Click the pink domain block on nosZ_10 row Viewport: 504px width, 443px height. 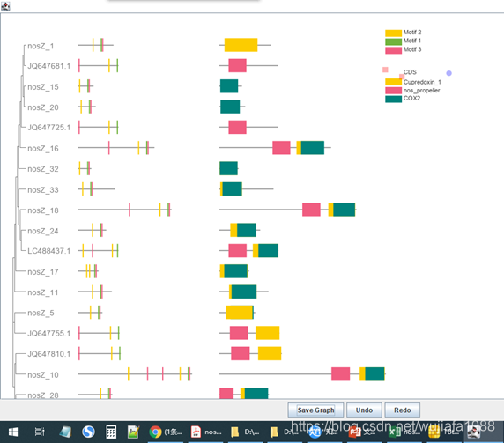pyautogui.click(x=340, y=374)
